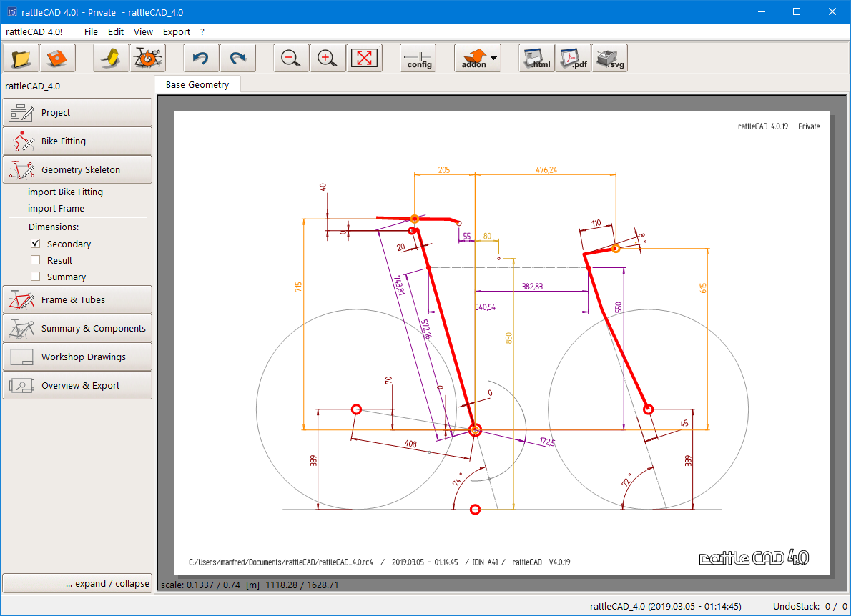Click the expand / collapse button
This screenshot has width=851, height=616.
click(x=77, y=583)
